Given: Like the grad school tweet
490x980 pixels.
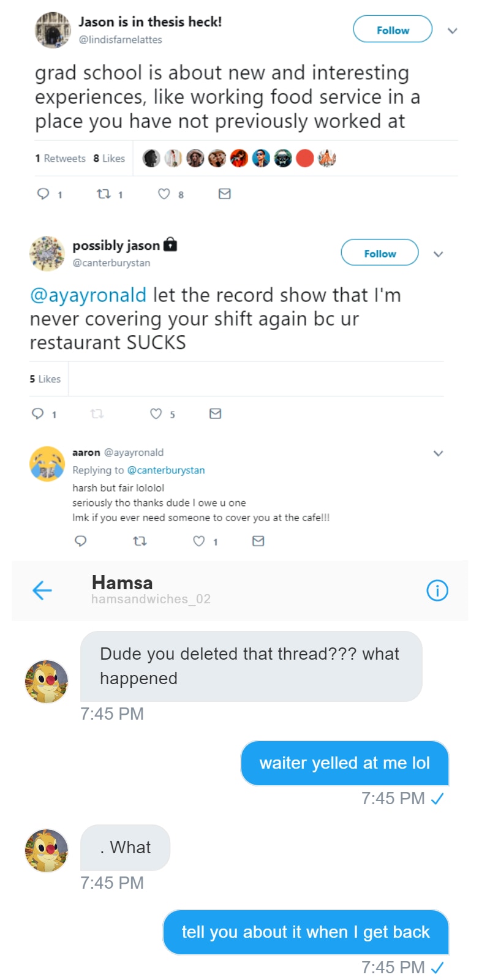Looking at the screenshot, I should [164, 194].
